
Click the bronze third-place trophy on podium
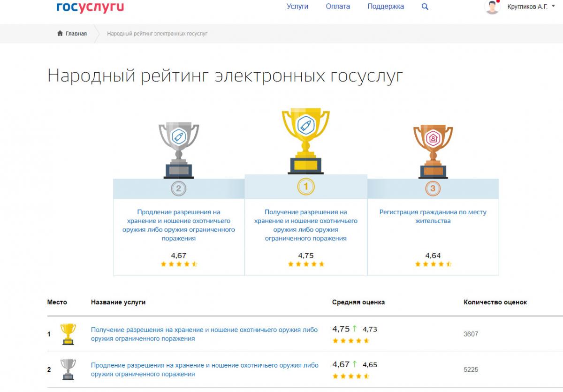click(433, 151)
